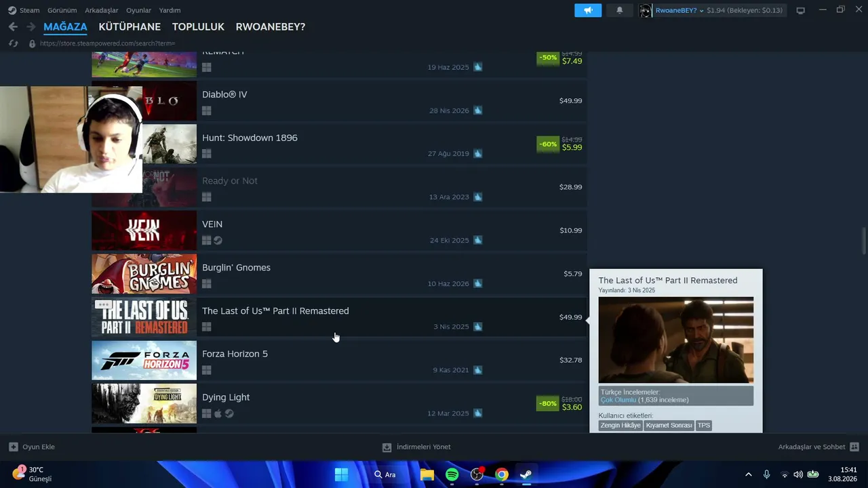This screenshot has width=868, height=488.
Task: Click the thumbs-up icon in the VEIN row
Action: coord(478,240)
